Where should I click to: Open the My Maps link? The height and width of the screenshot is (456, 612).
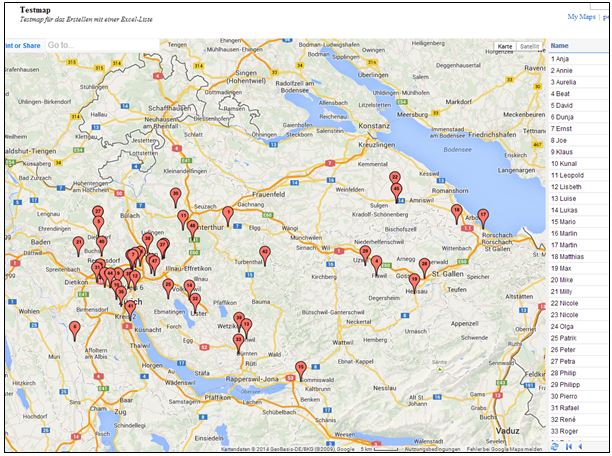(x=581, y=16)
